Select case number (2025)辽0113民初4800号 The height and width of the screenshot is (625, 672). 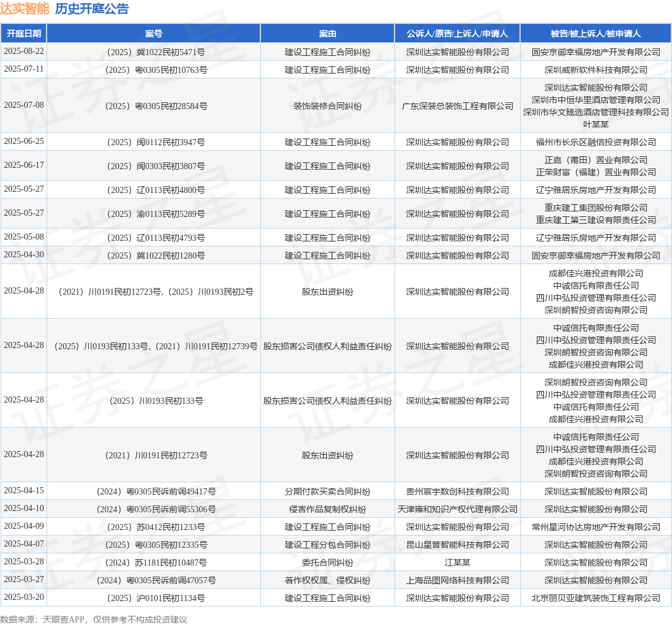(x=156, y=190)
